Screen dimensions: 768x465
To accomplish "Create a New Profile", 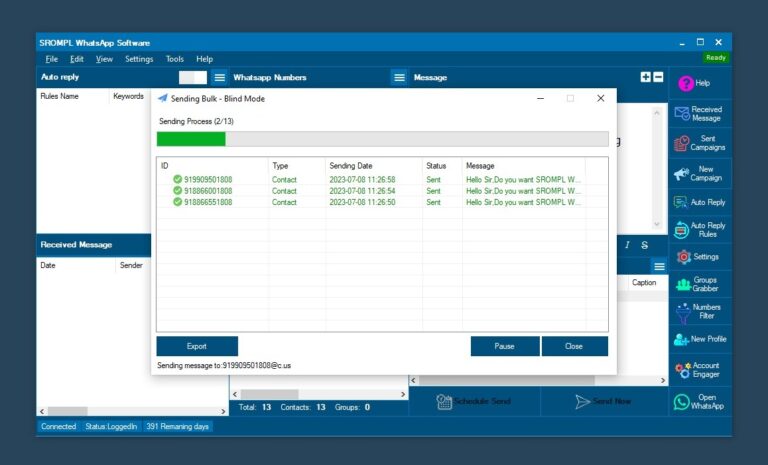I will 683,340.
